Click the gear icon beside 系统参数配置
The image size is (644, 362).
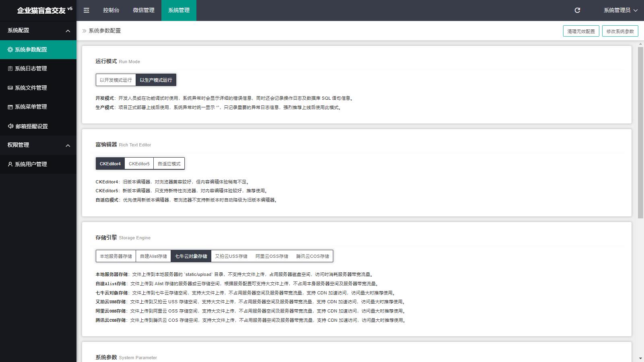point(10,49)
